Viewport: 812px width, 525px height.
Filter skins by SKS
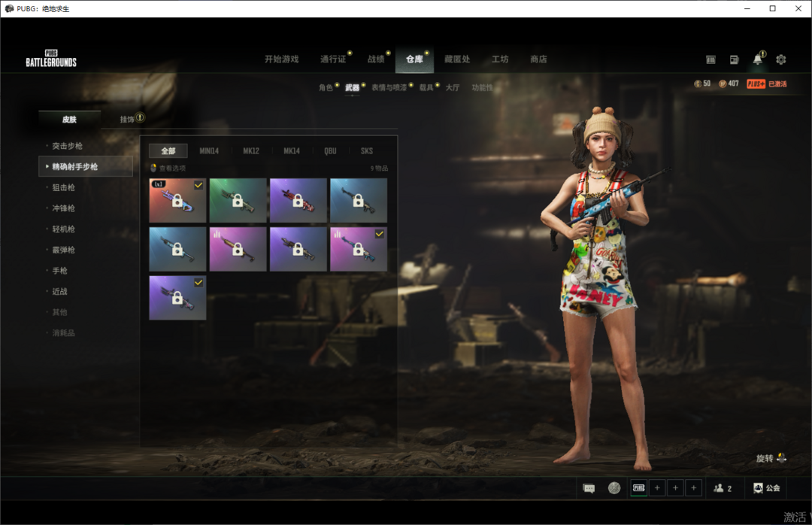point(367,151)
